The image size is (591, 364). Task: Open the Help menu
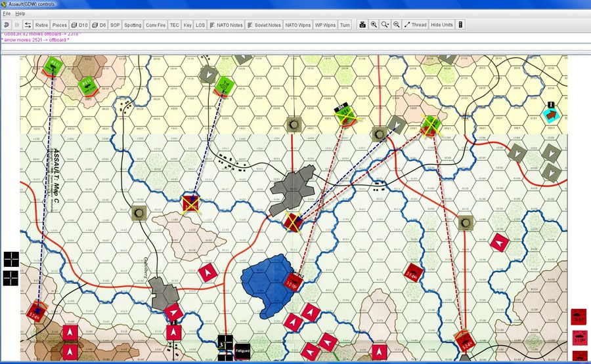pyautogui.click(x=20, y=14)
